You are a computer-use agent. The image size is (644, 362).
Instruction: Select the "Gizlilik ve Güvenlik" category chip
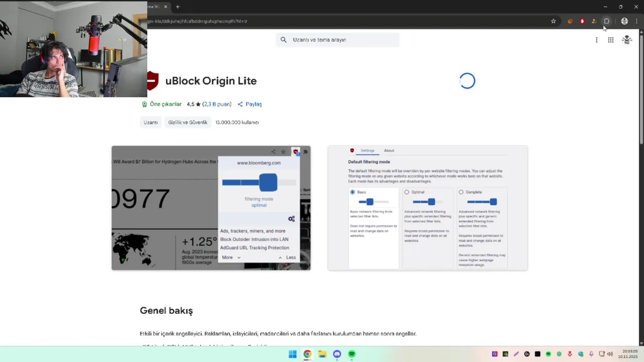pyautogui.click(x=188, y=122)
